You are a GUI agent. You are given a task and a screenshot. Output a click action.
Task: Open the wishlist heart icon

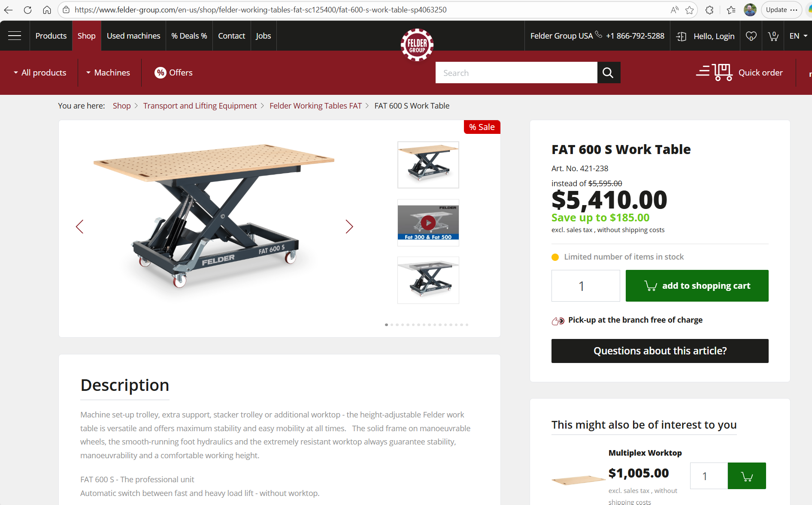click(751, 36)
